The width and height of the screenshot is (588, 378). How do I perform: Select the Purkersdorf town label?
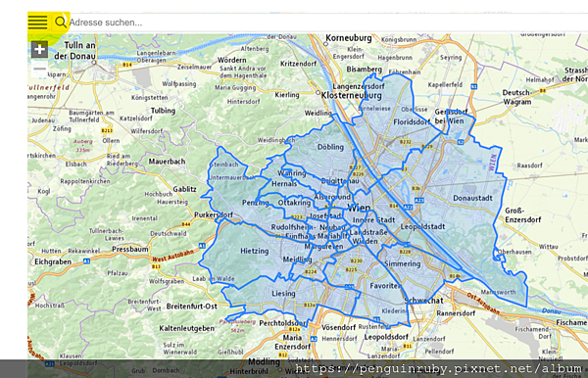coord(214,215)
